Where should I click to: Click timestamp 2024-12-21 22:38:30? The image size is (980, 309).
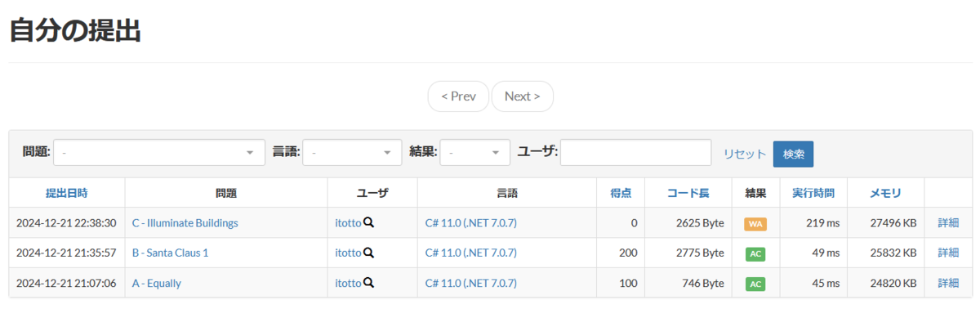point(66,222)
